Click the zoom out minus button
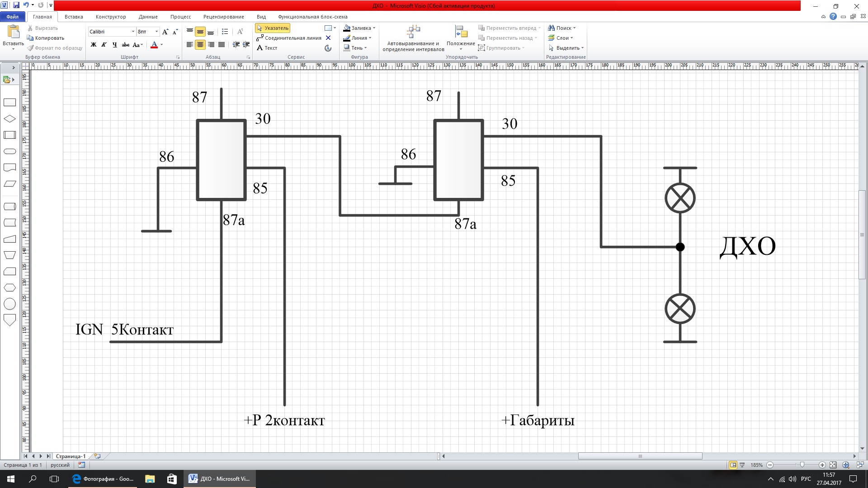 [x=770, y=465]
